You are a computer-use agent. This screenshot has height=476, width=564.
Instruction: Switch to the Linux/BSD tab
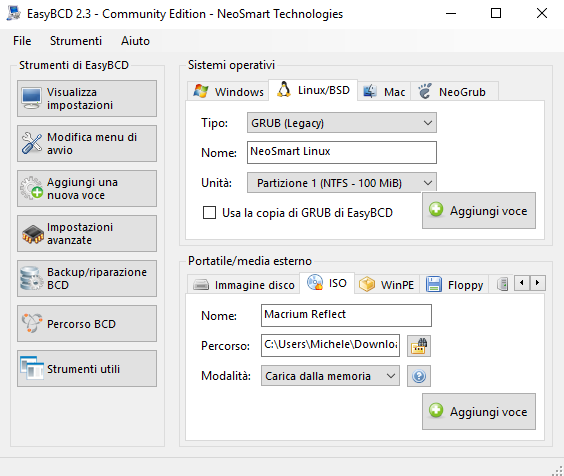pyautogui.click(x=313, y=90)
